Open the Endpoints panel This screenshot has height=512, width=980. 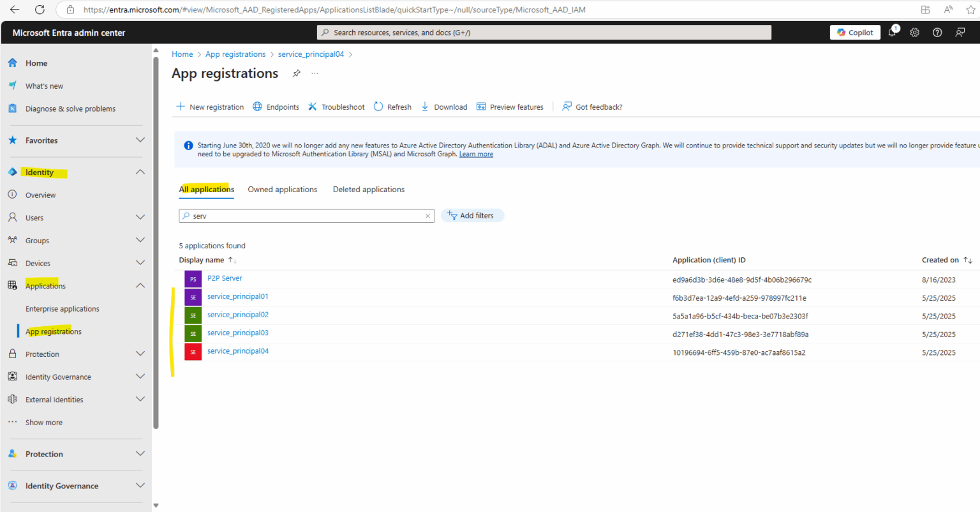[x=275, y=107]
